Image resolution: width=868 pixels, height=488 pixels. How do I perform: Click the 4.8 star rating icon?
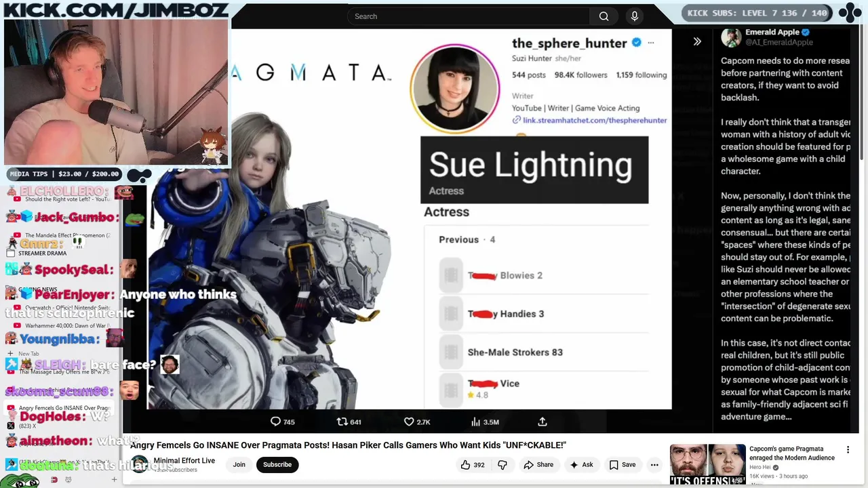click(471, 395)
